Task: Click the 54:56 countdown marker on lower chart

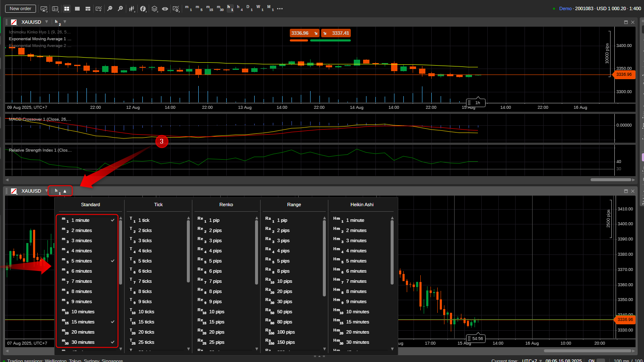Action: pos(475,339)
